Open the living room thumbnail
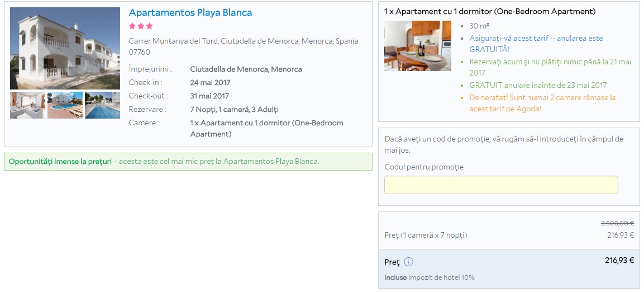Viewport: 644px width, 292px height. pos(27,105)
